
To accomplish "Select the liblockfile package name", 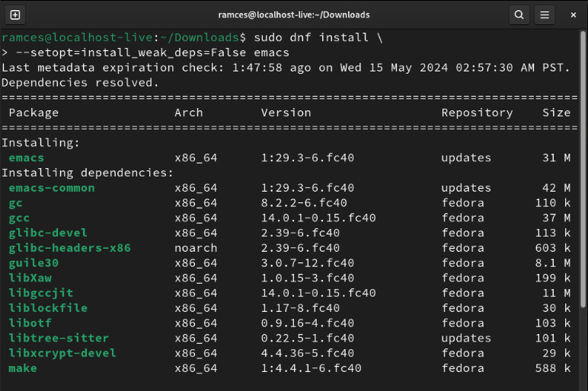I will (48, 308).
